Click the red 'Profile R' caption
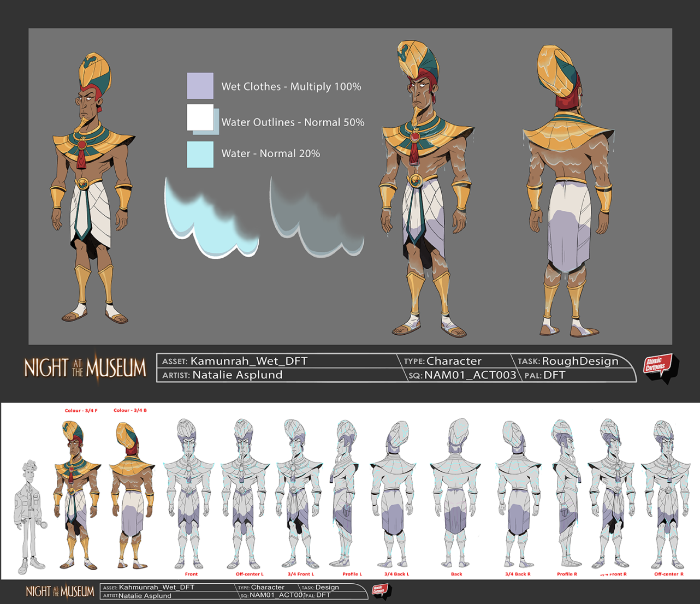The width and height of the screenshot is (700, 604). pos(567,574)
